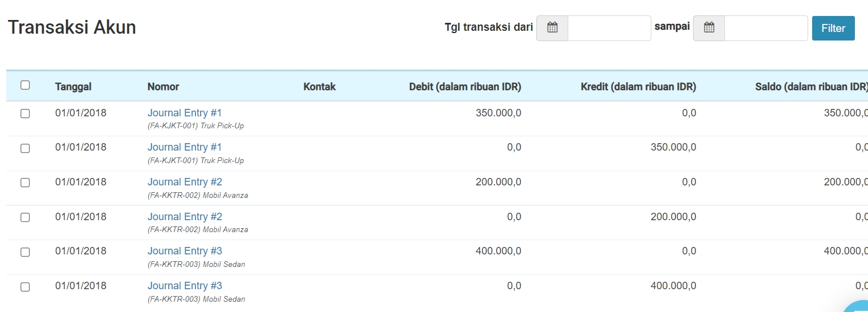Open first Journal Entry #1 link
This screenshot has height=312, width=868.
pyautogui.click(x=185, y=113)
